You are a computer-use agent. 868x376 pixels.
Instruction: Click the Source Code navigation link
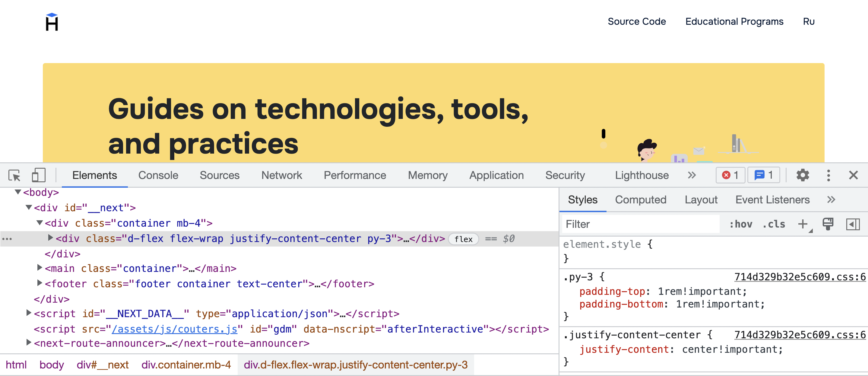click(637, 21)
